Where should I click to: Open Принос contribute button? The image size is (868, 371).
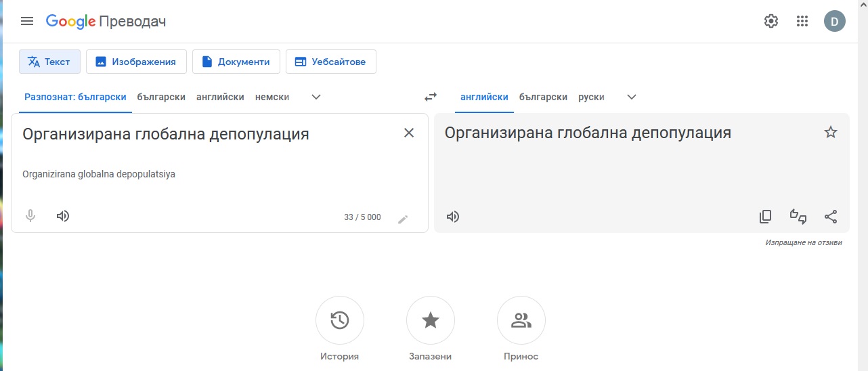[521, 320]
